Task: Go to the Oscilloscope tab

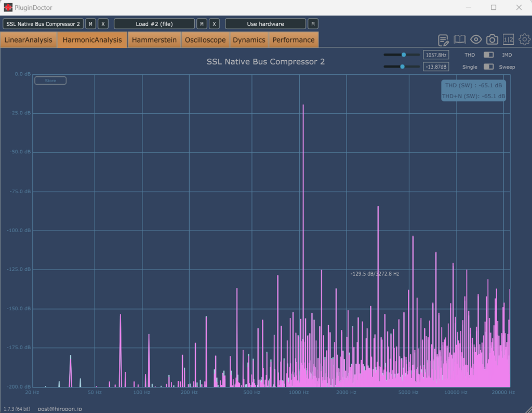Action: click(x=205, y=39)
